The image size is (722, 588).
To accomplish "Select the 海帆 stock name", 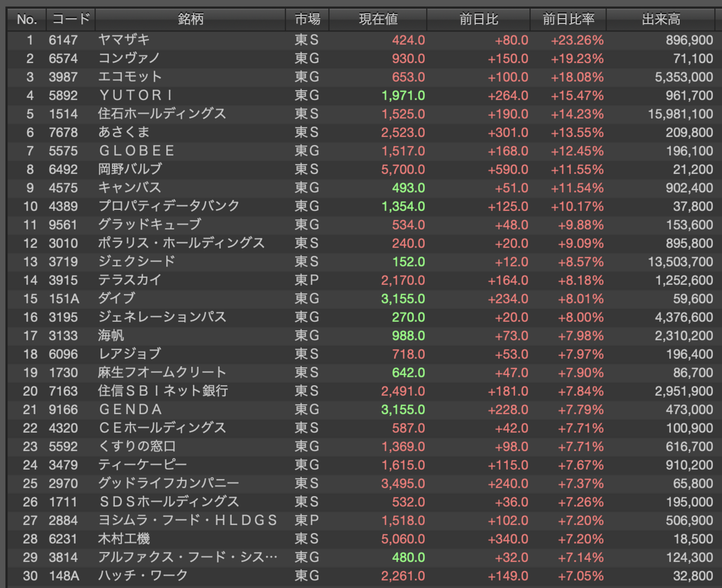I will coord(111,335).
